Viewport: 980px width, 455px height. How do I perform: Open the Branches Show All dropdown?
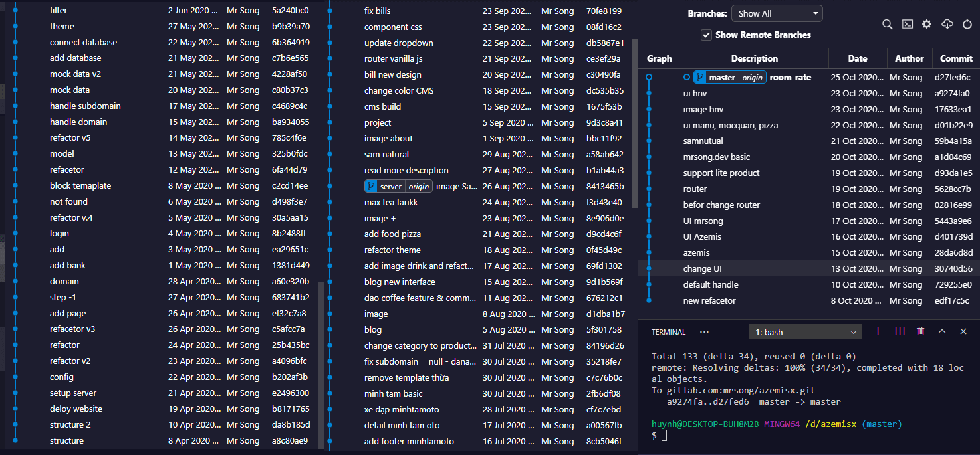(x=777, y=13)
